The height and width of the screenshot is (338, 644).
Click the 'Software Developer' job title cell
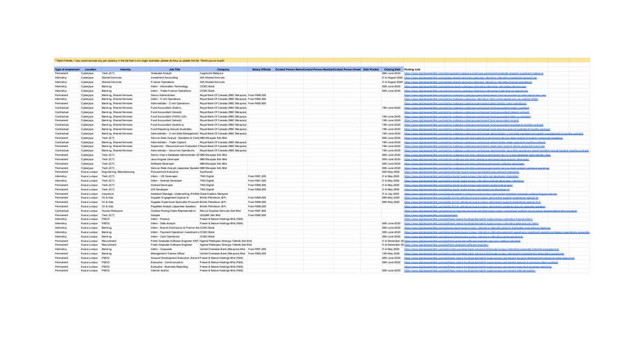175,164
